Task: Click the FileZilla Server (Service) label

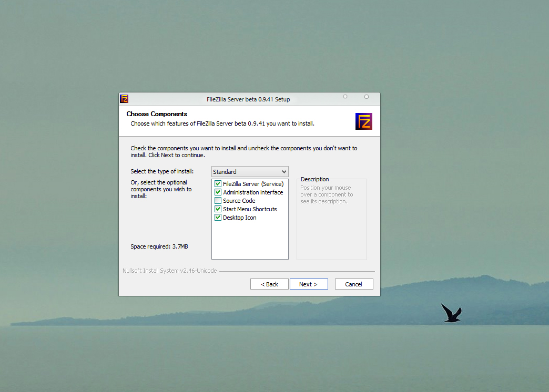Action: 253,184
